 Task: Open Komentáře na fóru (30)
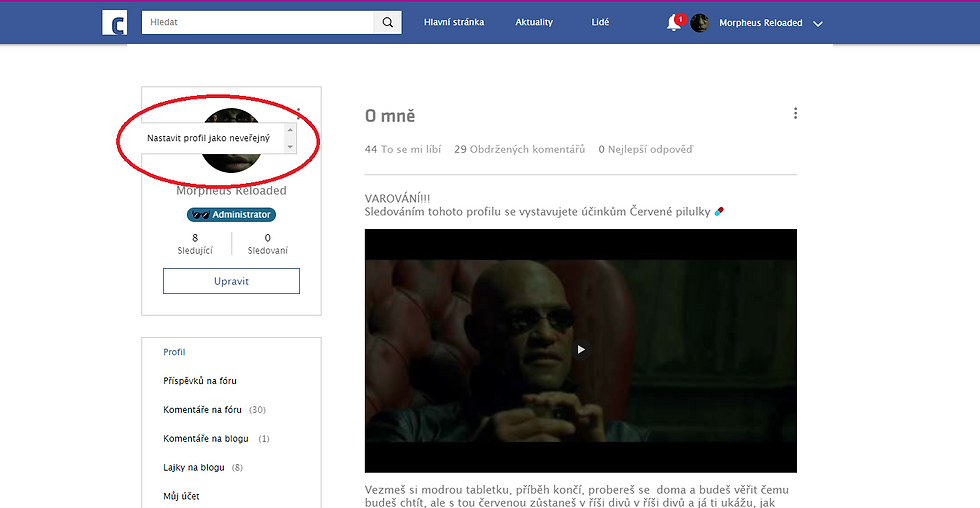click(x=214, y=410)
